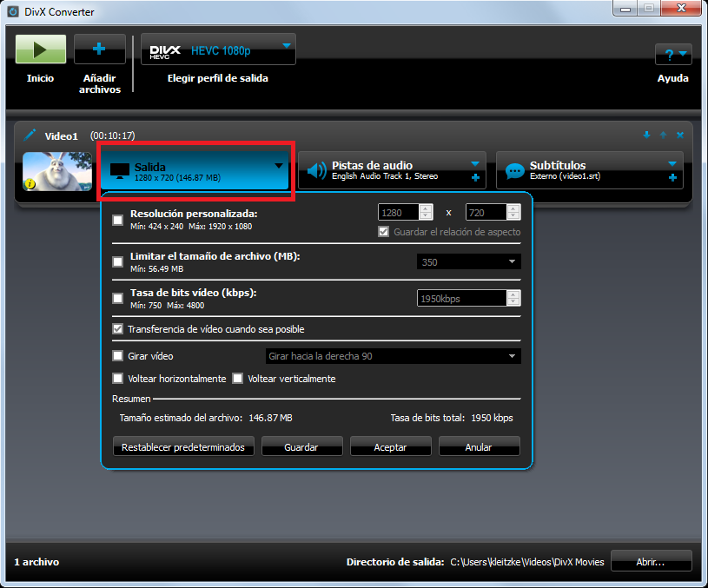Increase height 720 with up stepper
The height and width of the screenshot is (588, 708).
point(513,208)
